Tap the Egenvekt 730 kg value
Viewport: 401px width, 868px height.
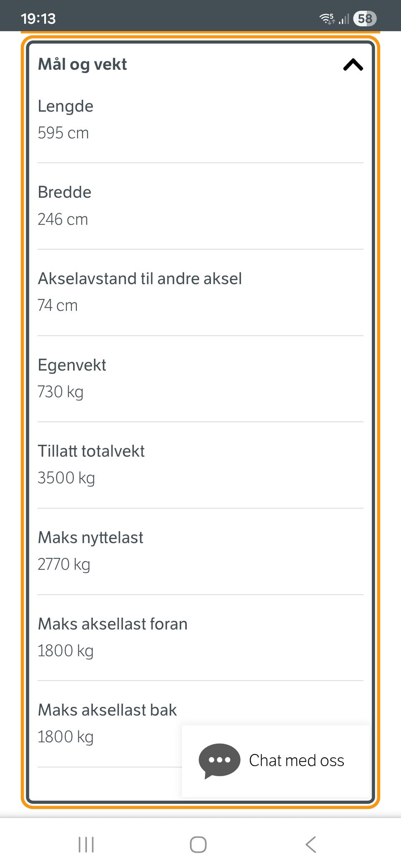coord(61,392)
